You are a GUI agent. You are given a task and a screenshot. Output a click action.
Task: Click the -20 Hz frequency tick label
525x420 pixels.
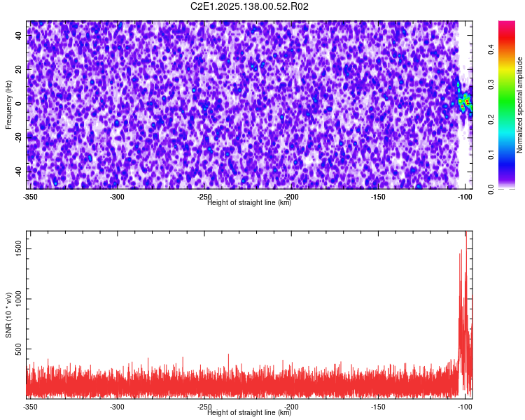(x=18, y=137)
